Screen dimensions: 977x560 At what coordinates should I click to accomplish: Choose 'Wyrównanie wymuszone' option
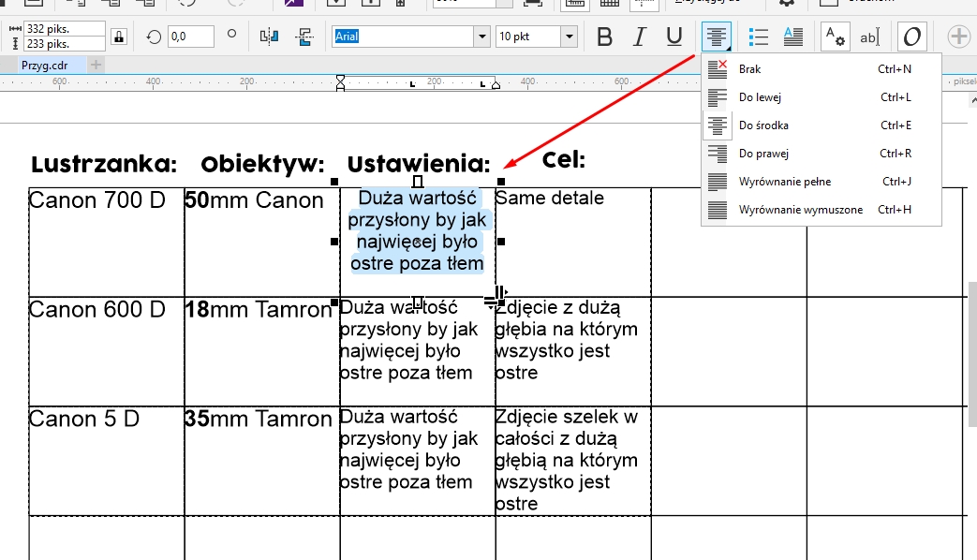800,210
